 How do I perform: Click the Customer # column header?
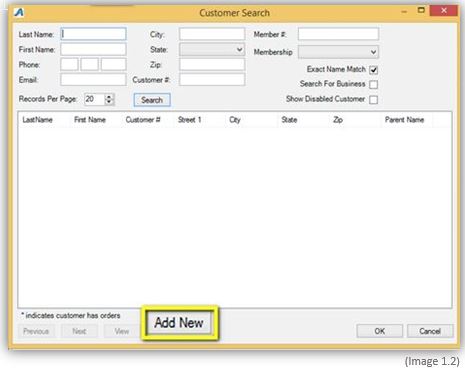point(143,120)
